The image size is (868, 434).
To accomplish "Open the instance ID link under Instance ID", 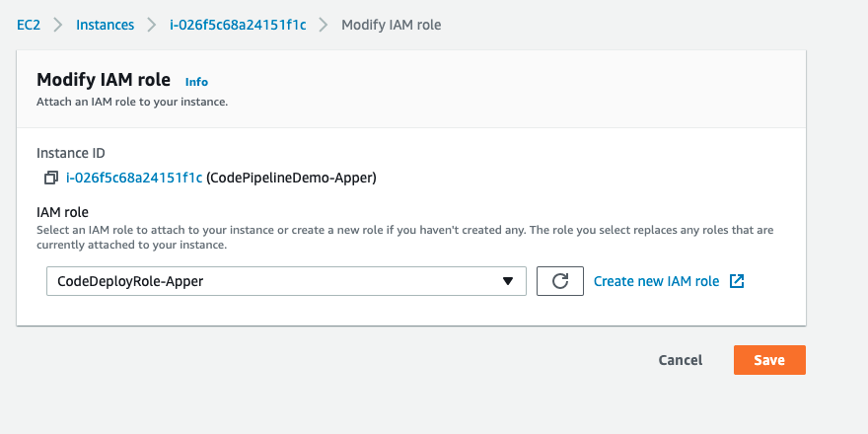I will [x=134, y=178].
